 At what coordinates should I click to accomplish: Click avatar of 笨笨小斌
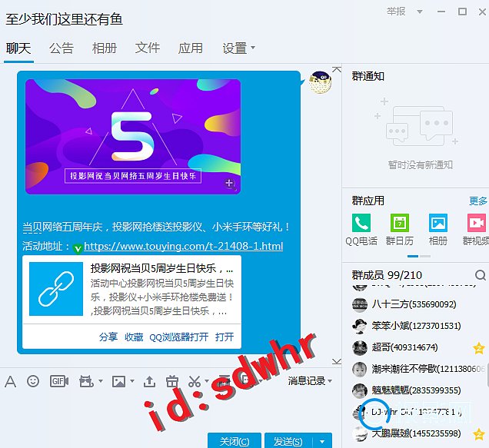[360, 327]
